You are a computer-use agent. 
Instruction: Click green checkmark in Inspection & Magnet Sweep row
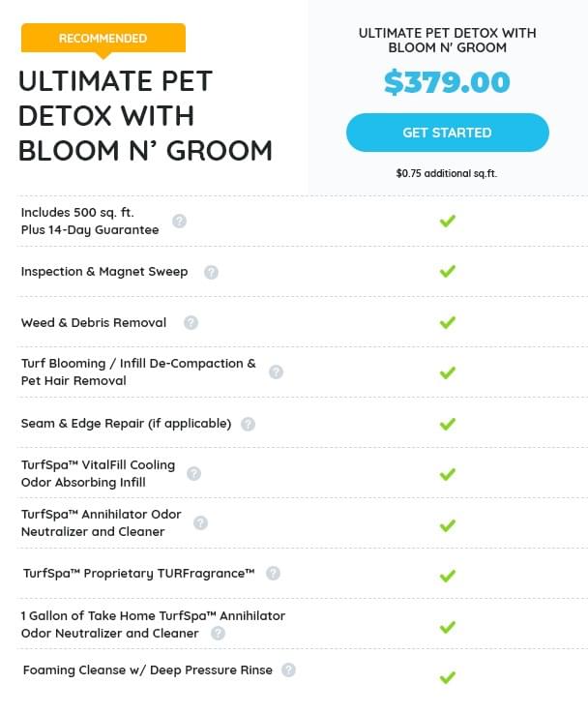[447, 272]
